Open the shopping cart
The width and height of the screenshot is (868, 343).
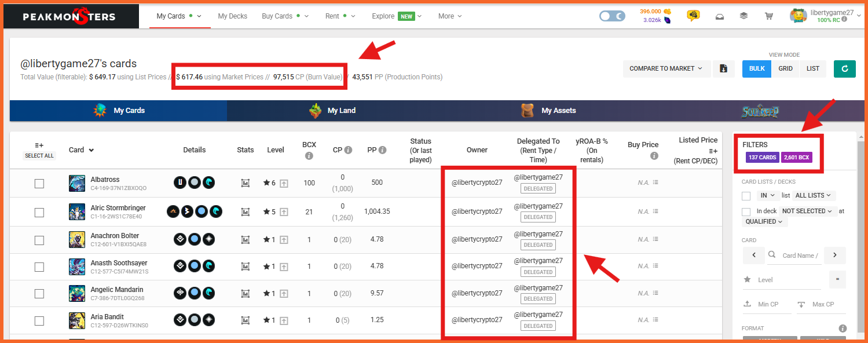coord(769,16)
